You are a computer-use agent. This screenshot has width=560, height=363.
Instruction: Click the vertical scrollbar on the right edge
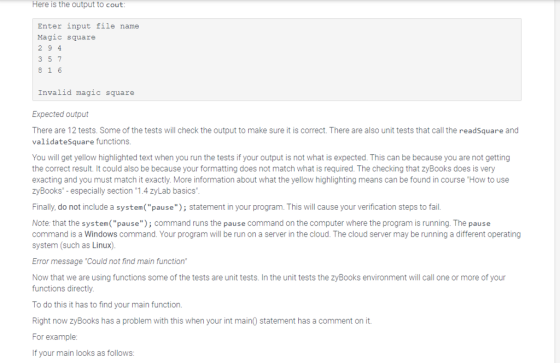click(557, 182)
